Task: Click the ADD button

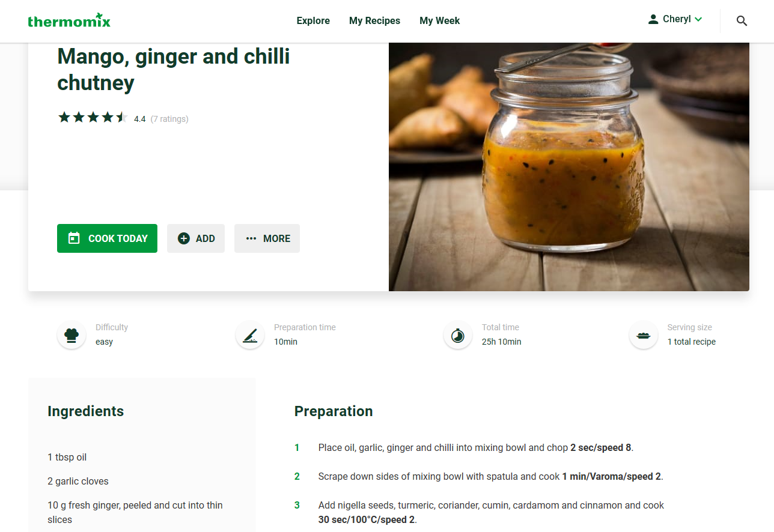Action: [196, 238]
